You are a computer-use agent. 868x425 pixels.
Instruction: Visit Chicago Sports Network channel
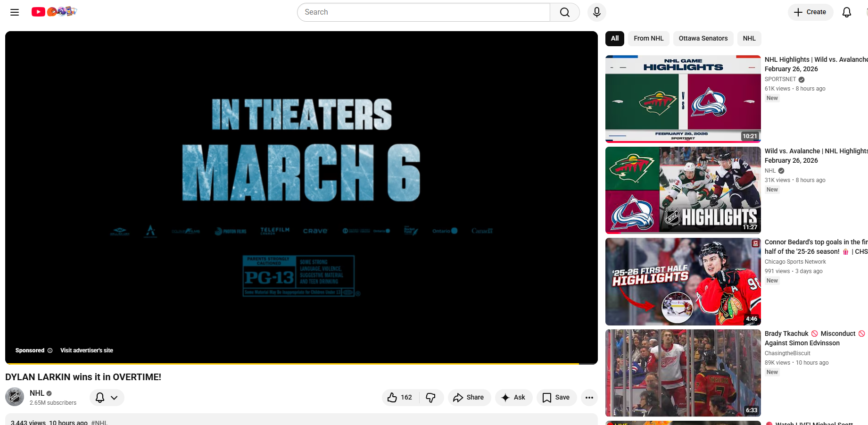coord(795,262)
